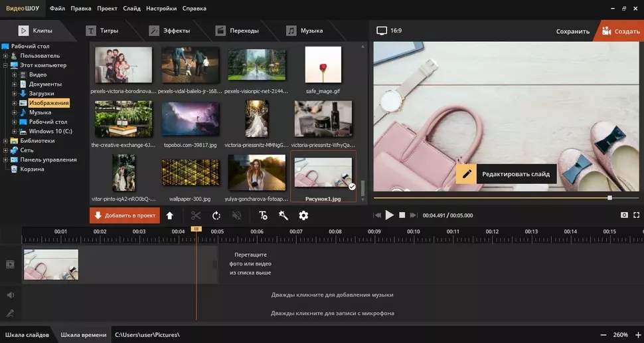This screenshot has width=644, height=343.
Task: Open the Эффекты tab
Action: (169, 31)
